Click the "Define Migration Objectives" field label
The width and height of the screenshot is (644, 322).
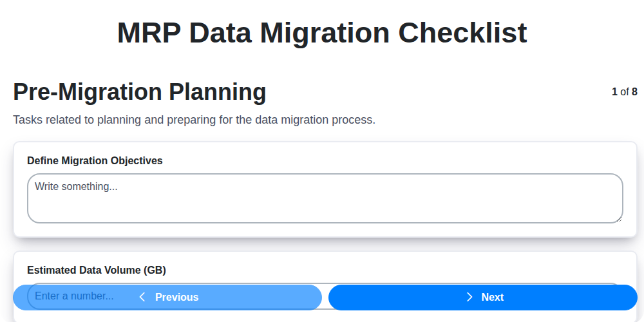[95, 160]
